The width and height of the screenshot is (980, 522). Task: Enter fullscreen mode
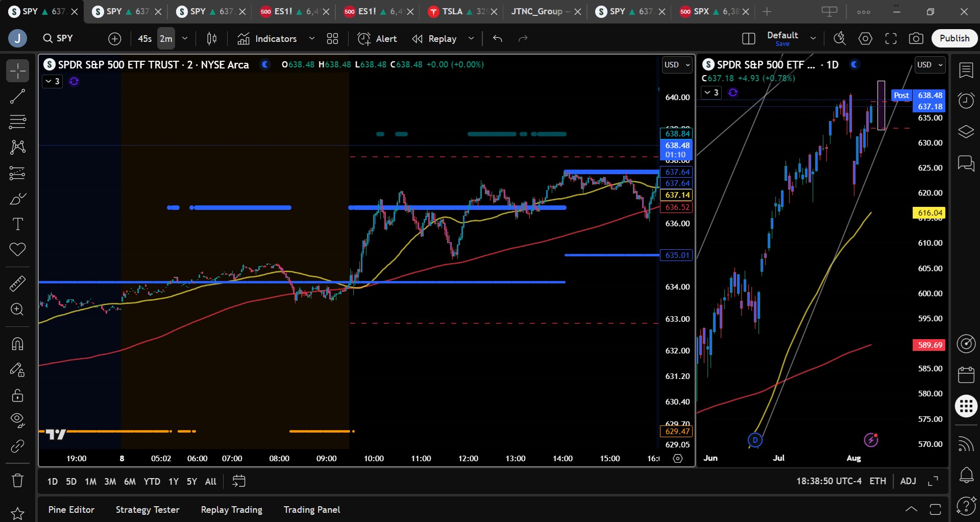891,38
